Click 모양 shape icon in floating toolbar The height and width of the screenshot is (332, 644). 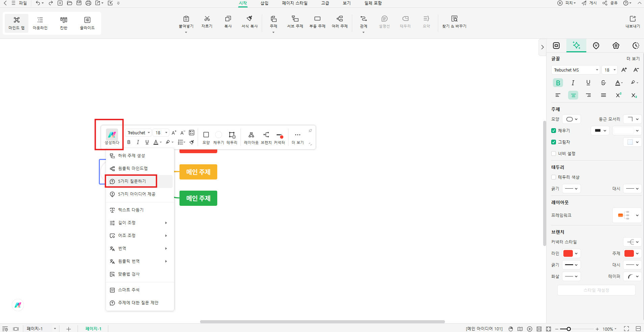[x=206, y=138]
